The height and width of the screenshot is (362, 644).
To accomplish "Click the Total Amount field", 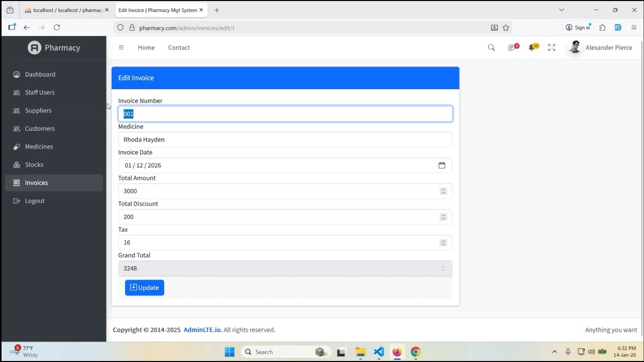I will click(x=285, y=191).
